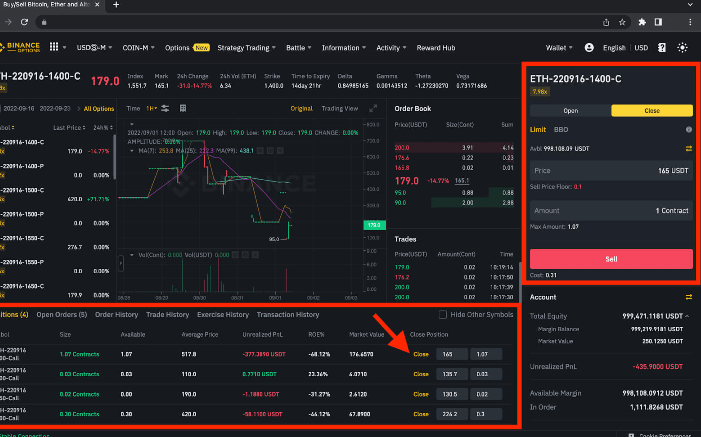
Task: Click the Amount input field
Action: (611, 210)
